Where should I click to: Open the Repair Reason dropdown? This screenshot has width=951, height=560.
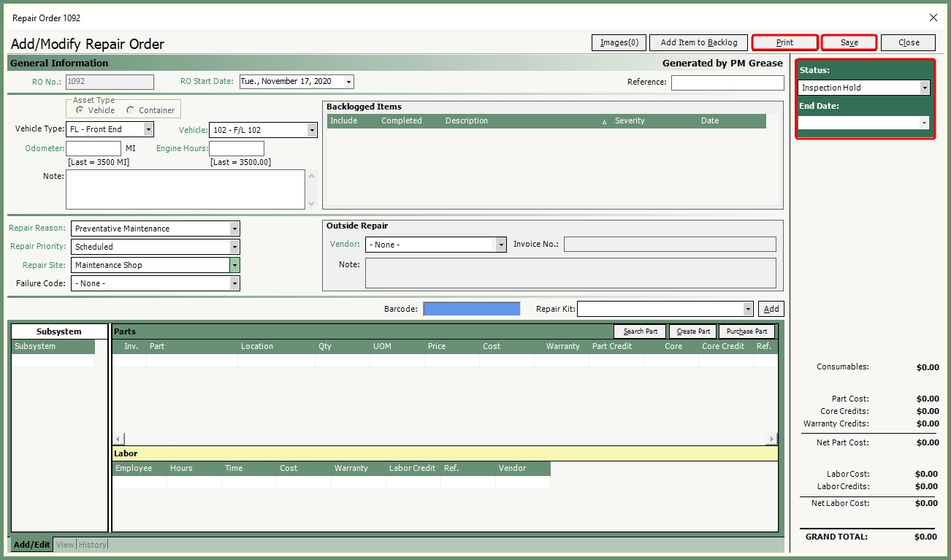[x=234, y=229]
